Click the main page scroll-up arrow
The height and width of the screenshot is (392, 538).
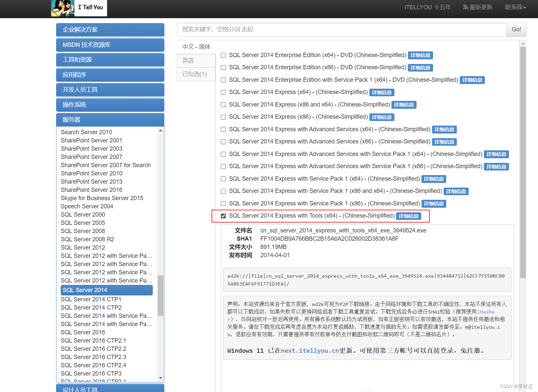[x=523, y=44]
